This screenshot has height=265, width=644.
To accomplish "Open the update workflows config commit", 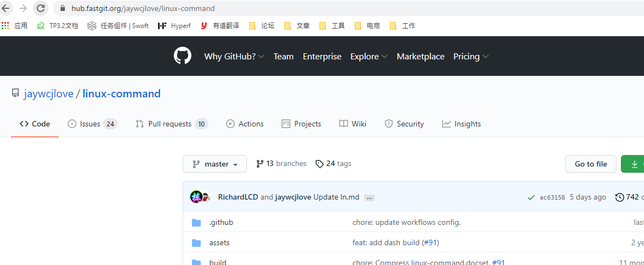I will point(406,222).
